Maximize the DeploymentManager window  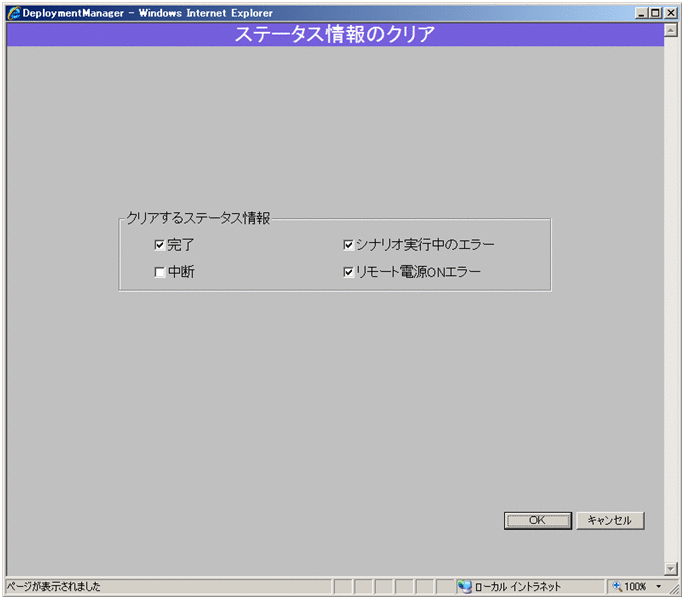tap(655, 13)
